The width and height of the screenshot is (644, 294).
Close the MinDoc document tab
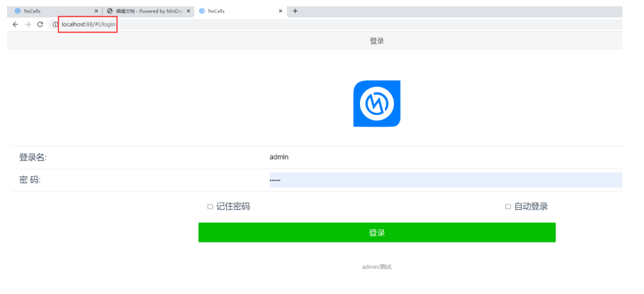(189, 11)
